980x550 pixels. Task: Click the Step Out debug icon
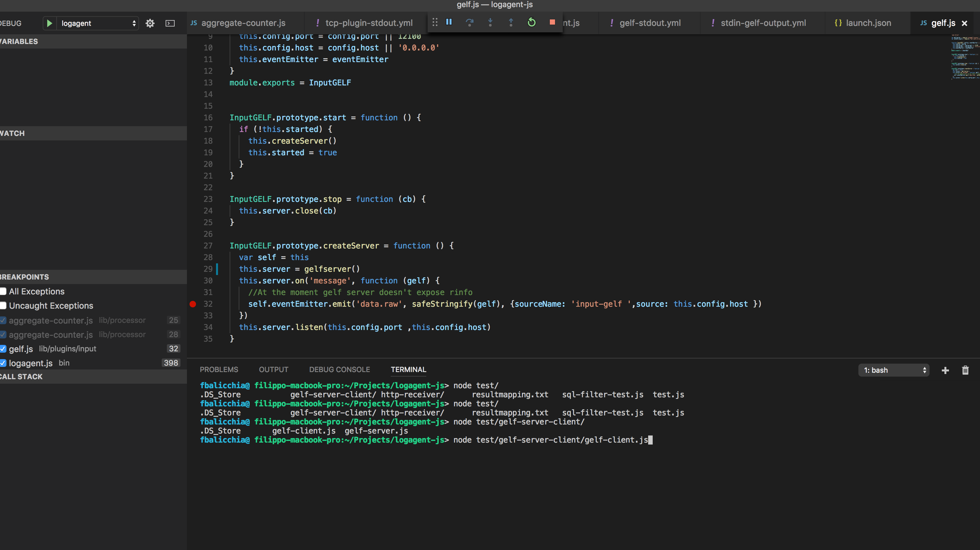[x=511, y=22]
